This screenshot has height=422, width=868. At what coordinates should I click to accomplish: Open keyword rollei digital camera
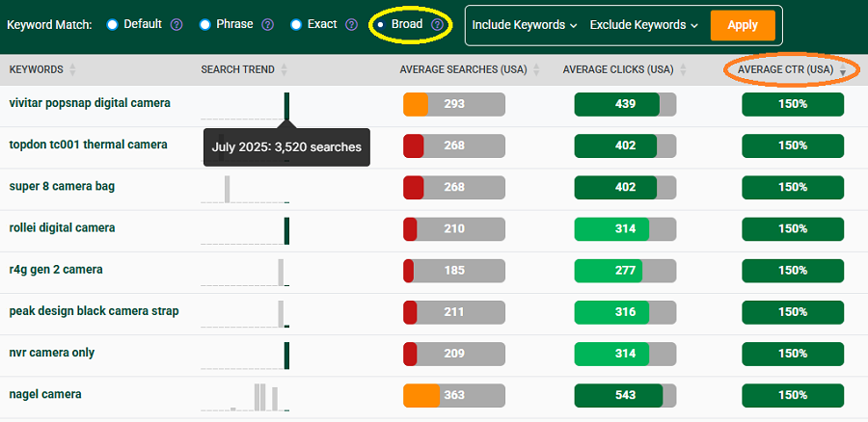coord(62,228)
